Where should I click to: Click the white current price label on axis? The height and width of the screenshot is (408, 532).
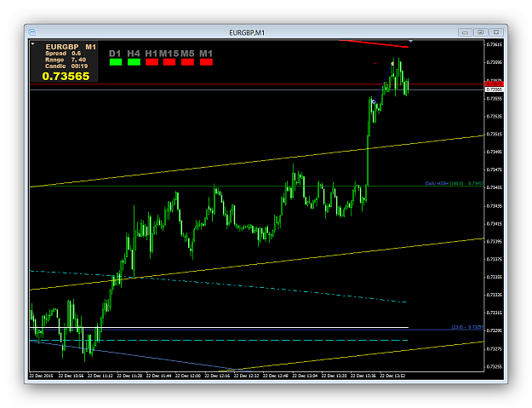[x=495, y=89]
